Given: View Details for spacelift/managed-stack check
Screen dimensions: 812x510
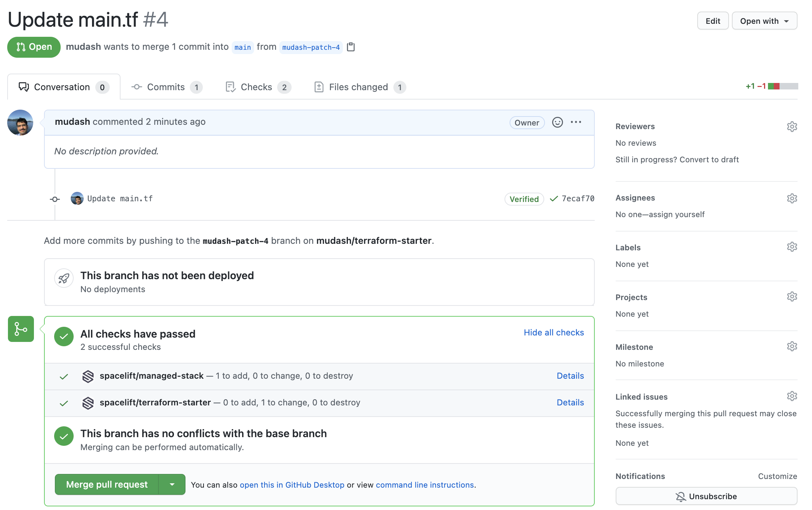Looking at the screenshot, I should tap(570, 376).
